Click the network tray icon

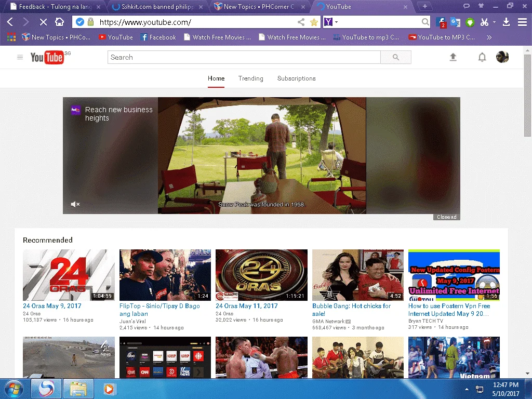point(480,389)
